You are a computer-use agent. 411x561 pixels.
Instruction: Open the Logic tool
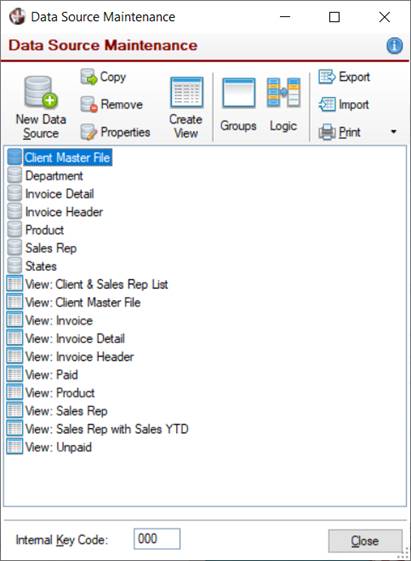coord(283,105)
